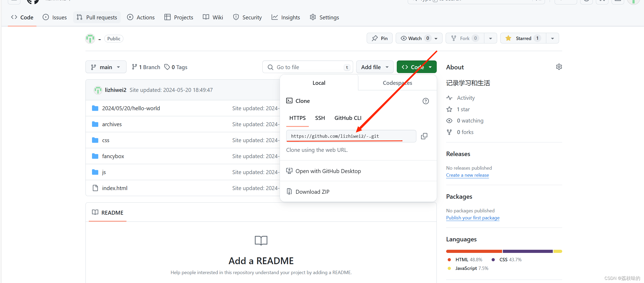Image resolution: width=644 pixels, height=283 pixels.
Task: Open the Issues tab
Action: [x=55, y=17]
